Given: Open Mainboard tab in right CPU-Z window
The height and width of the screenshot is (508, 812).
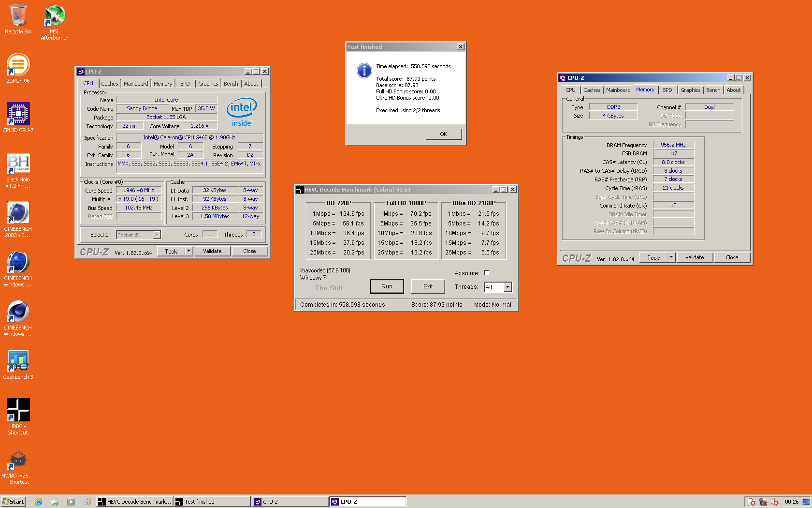Looking at the screenshot, I should tap(618, 90).
